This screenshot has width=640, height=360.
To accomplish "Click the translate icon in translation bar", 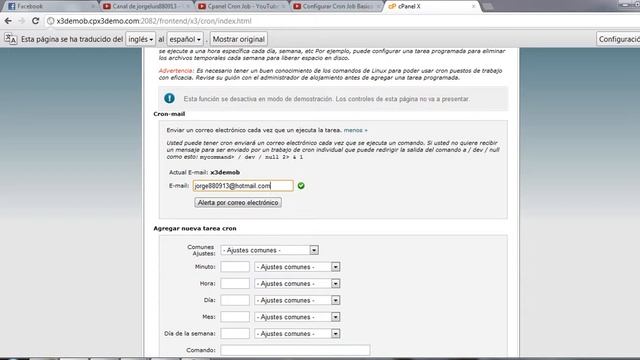I will coord(11,39).
